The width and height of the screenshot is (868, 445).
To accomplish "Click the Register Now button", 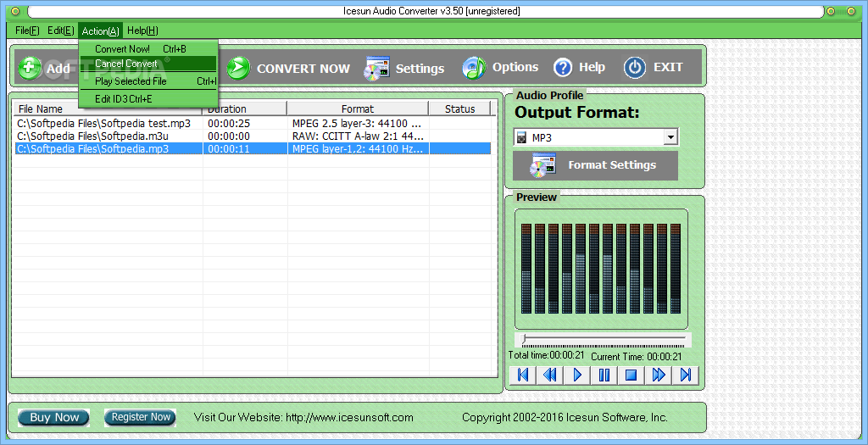I will coord(141,417).
